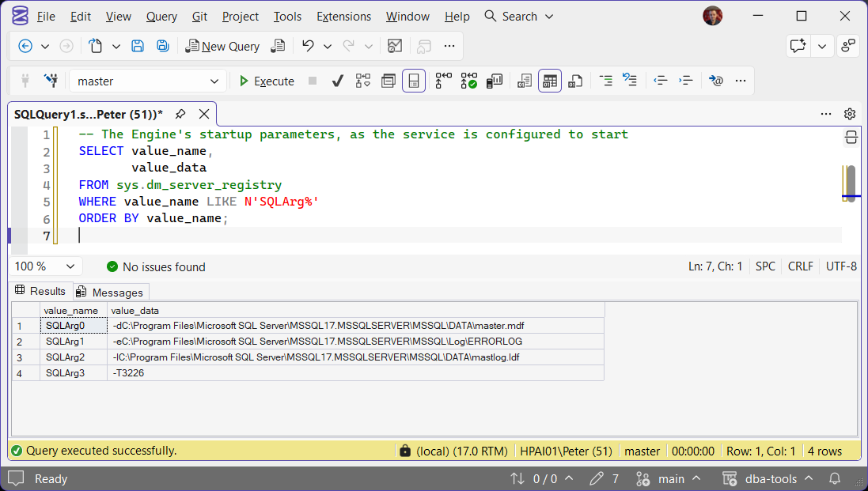Screen dimensions: 868x491
Task: Click the account sharing icon at top right
Action: (x=848, y=47)
